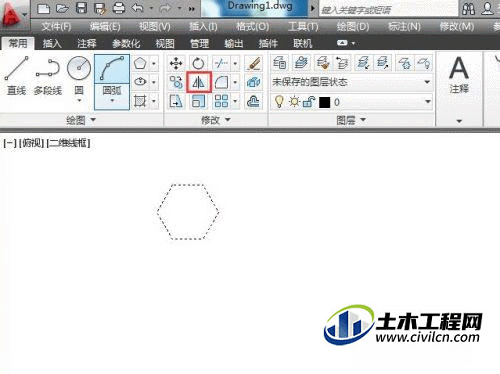
Task: Toggle layer 0 lock padlock
Action: [309, 102]
